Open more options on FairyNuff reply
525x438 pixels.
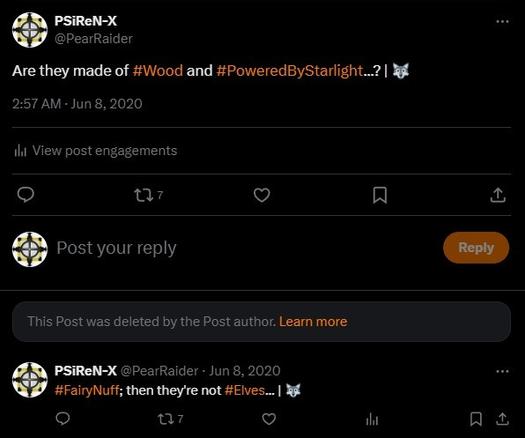(503, 371)
